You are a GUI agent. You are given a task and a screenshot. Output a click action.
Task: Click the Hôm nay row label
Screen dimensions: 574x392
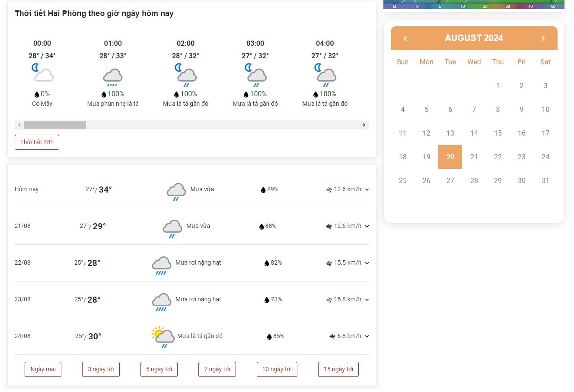[26, 189]
